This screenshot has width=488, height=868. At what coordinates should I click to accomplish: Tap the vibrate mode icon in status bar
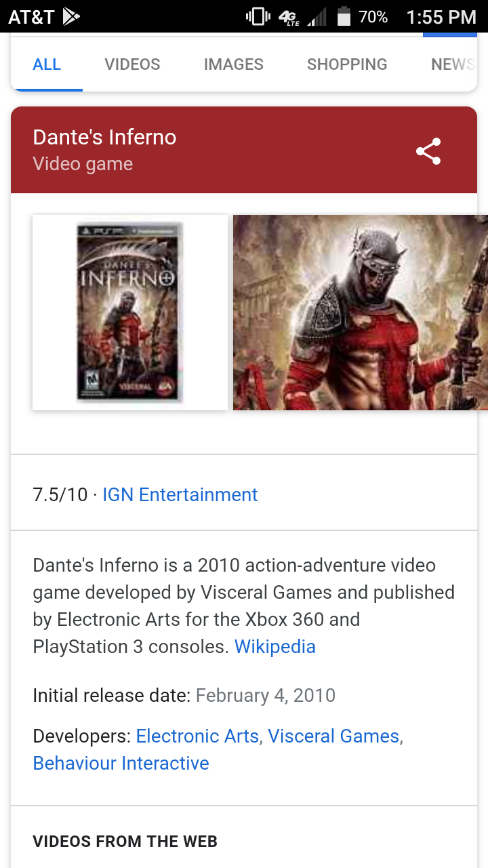(258, 16)
